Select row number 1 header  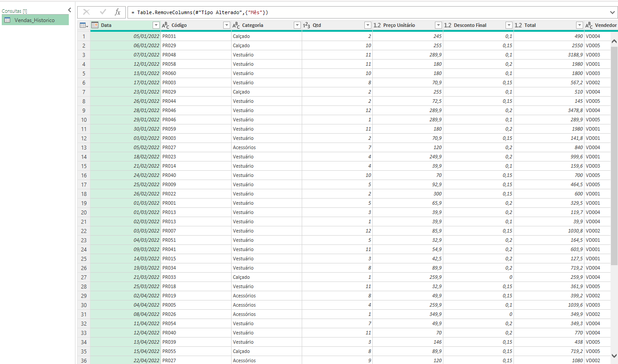point(84,36)
